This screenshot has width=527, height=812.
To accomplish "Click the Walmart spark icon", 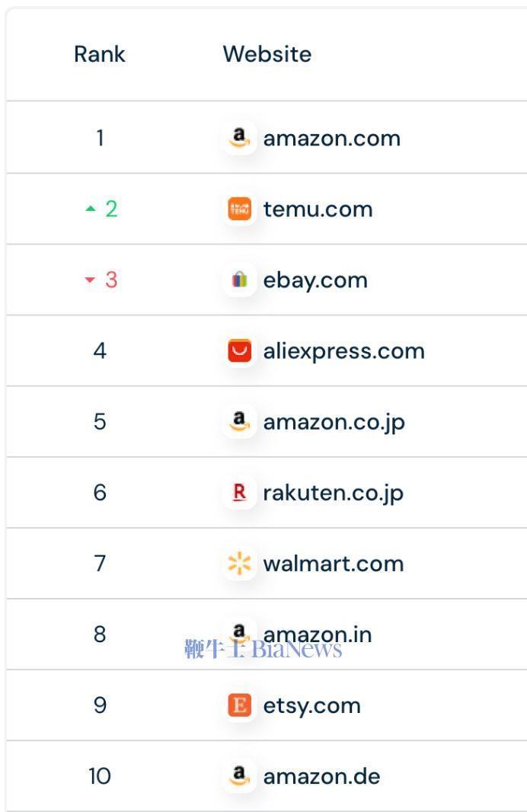I will pos(239,563).
